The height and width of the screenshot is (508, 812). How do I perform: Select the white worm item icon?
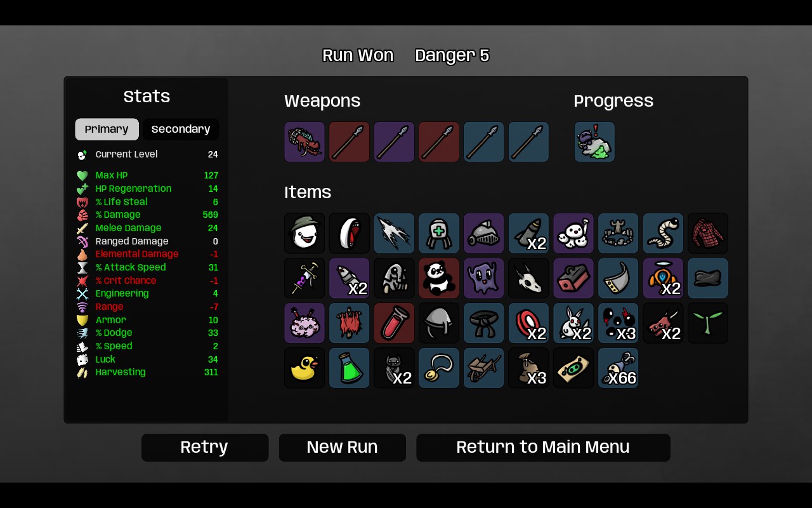pyautogui.click(x=663, y=233)
